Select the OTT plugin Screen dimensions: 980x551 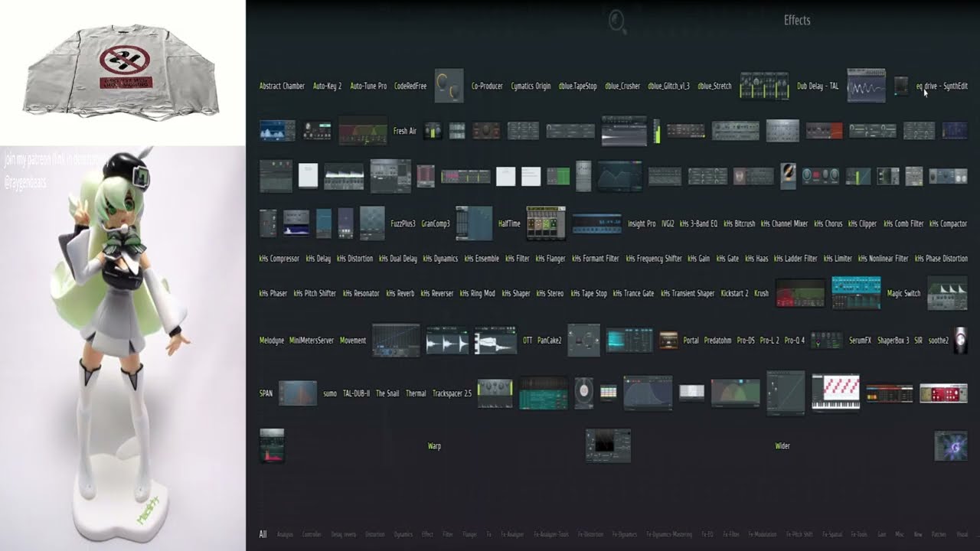528,340
